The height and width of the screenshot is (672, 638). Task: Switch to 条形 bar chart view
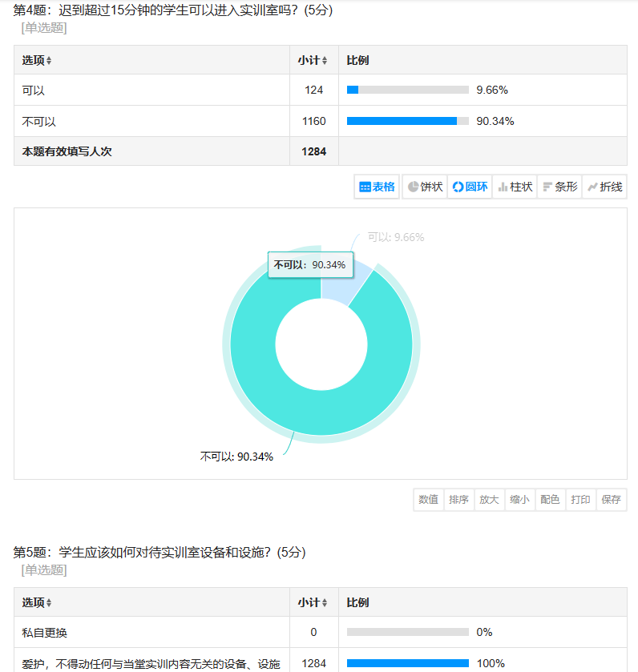559,187
